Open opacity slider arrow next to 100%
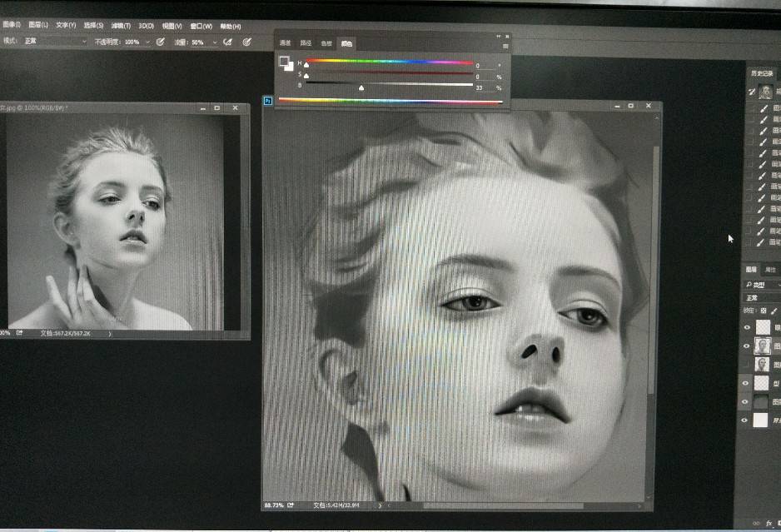781x532 pixels. pos(147,42)
